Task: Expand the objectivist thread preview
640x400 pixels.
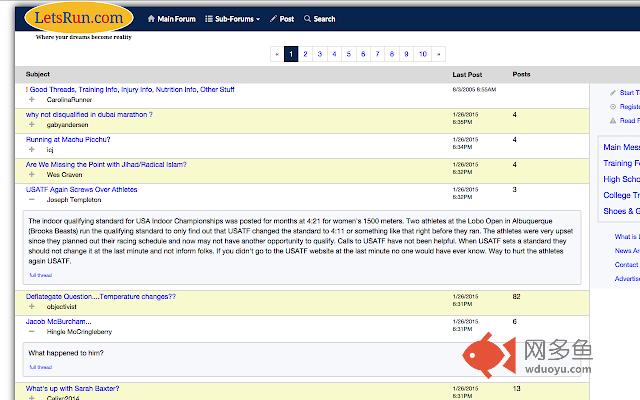Action: 32,306
